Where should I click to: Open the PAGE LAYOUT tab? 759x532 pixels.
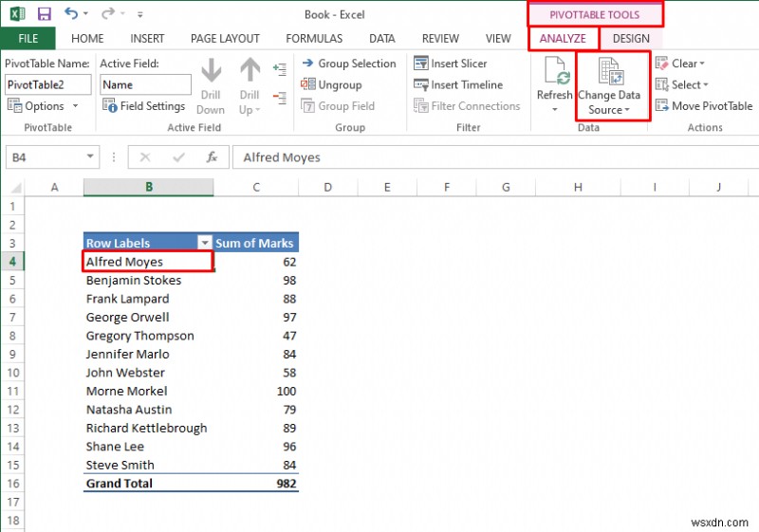click(x=225, y=39)
